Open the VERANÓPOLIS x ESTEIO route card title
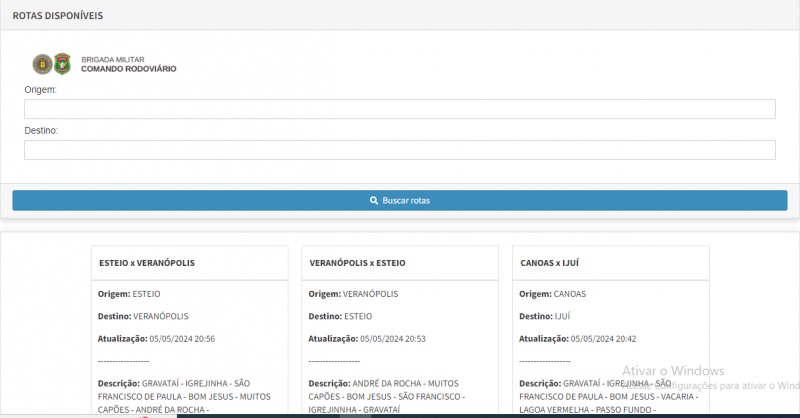This screenshot has height=418, width=800. (x=357, y=263)
